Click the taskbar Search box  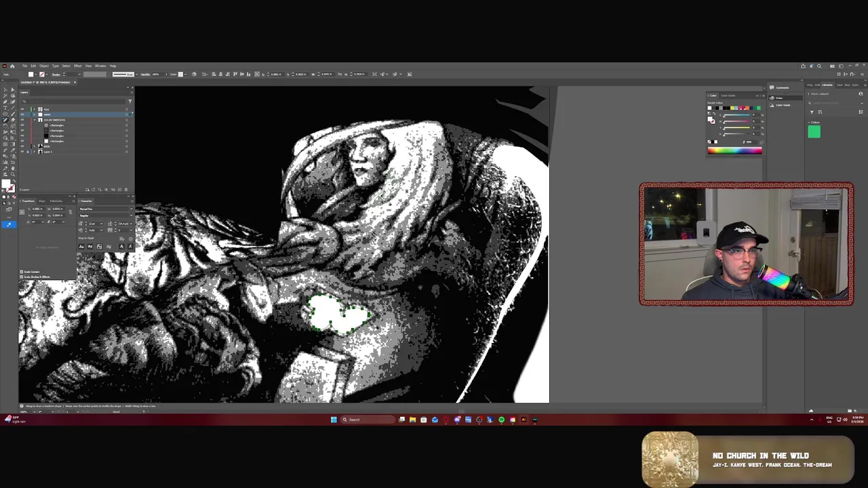pos(367,420)
